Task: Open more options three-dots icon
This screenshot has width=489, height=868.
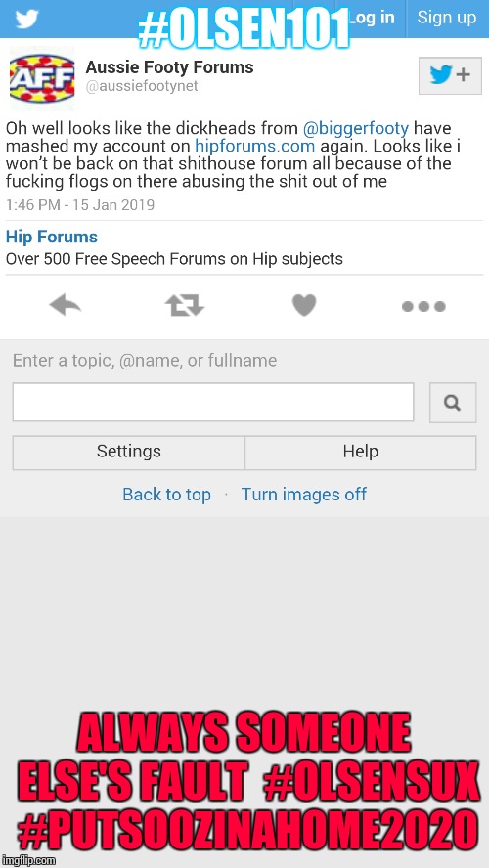Action: [x=423, y=306]
